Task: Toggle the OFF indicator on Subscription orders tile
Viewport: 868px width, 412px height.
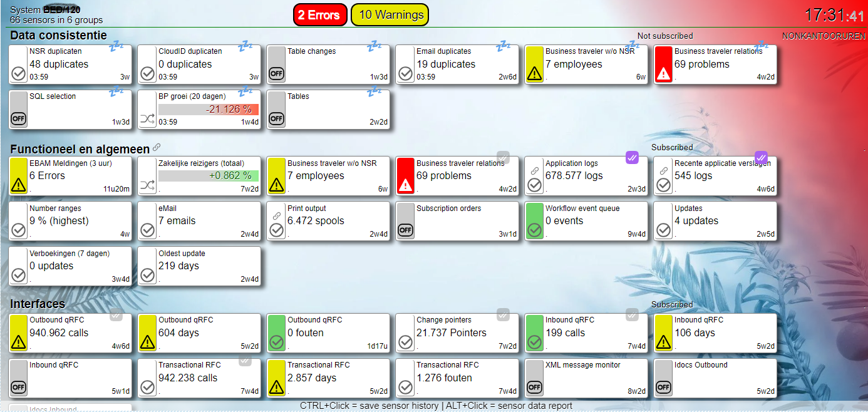Action: pyautogui.click(x=405, y=230)
